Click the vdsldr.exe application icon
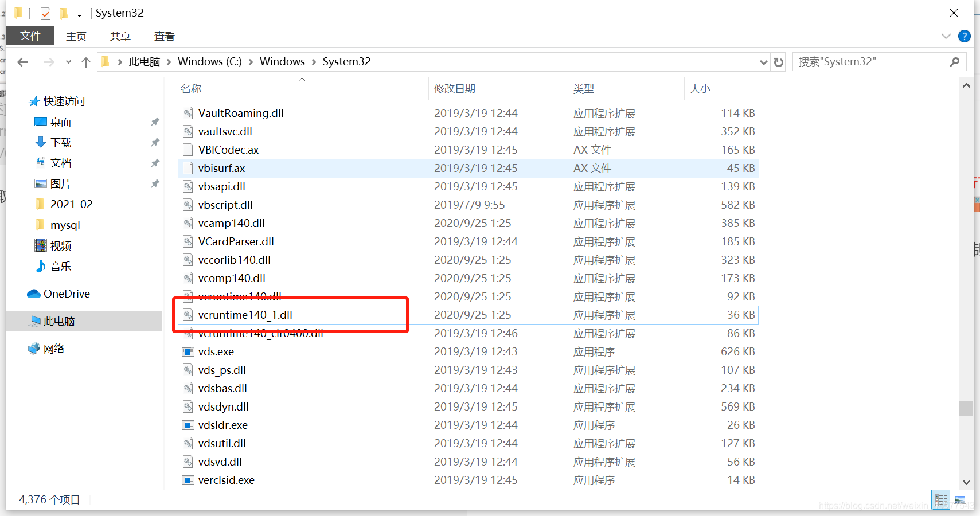Viewport: 980px width, 516px height. (x=188, y=425)
